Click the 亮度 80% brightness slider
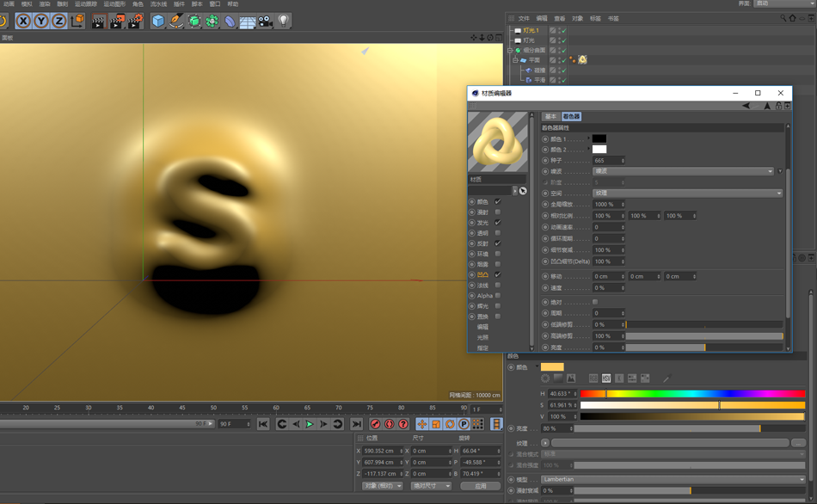 (x=690, y=428)
